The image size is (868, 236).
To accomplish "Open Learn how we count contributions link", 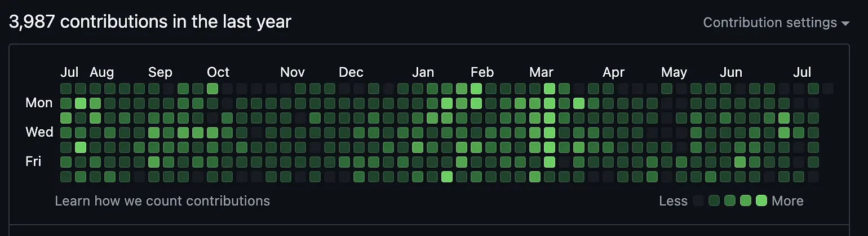I will coord(162,201).
